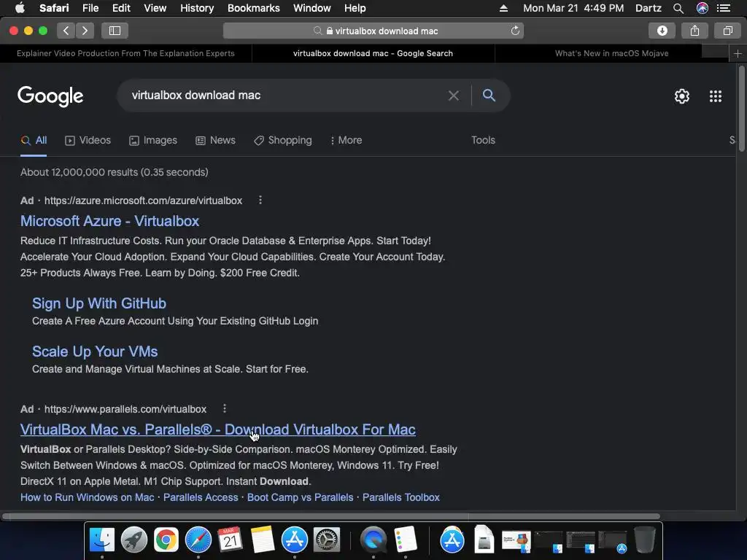The image size is (747, 560).
Task: Open the Help menu
Action: [355, 8]
